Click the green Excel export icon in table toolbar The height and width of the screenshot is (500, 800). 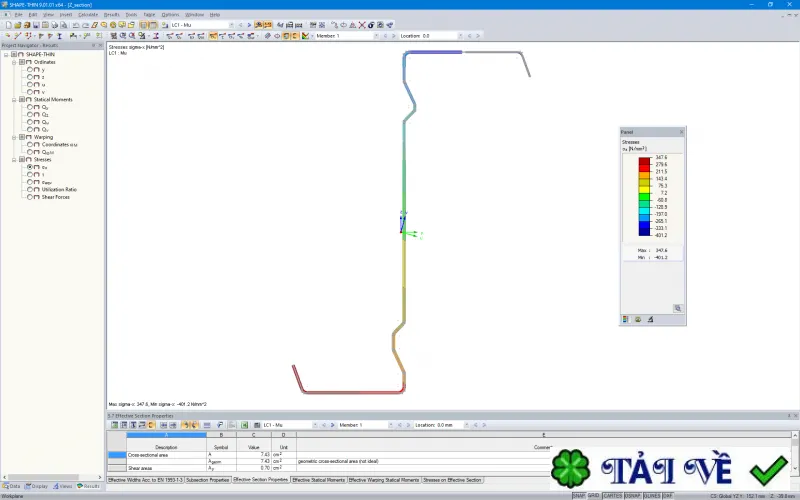[244, 424]
